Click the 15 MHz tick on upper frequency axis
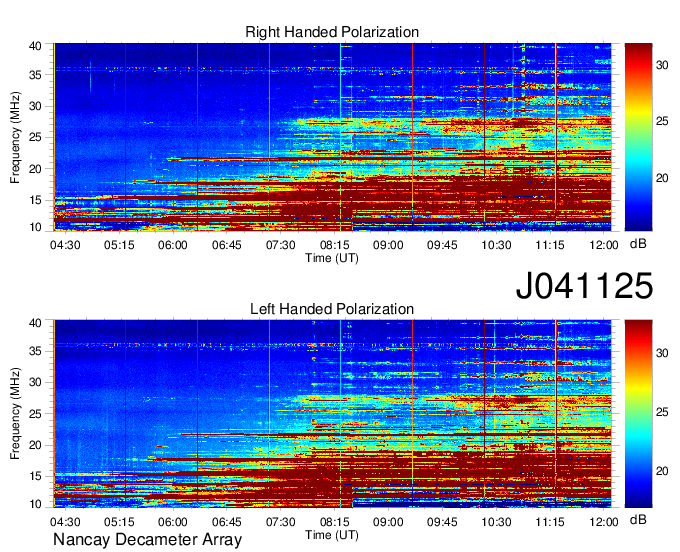Screen dimensions: 680x552 (x=35, y=200)
